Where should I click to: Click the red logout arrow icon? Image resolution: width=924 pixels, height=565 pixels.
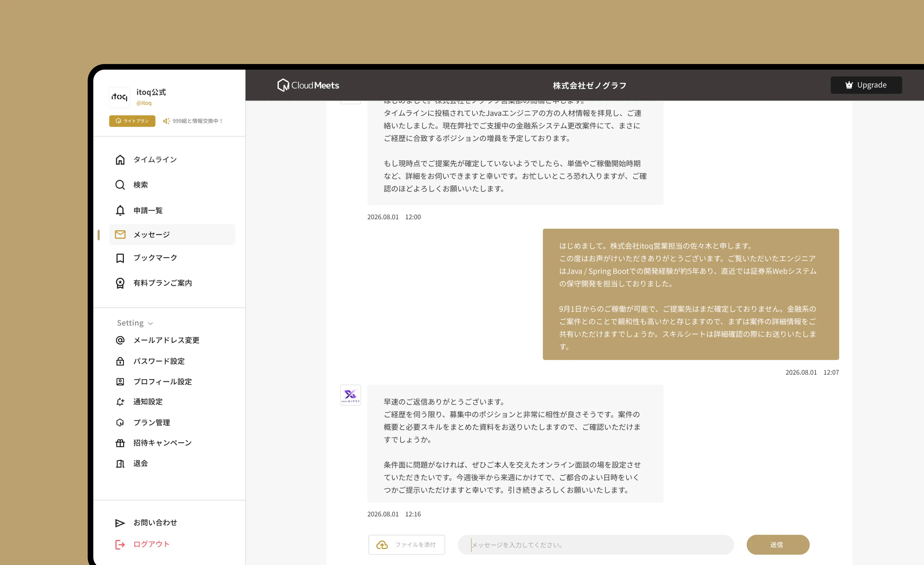[x=120, y=545]
